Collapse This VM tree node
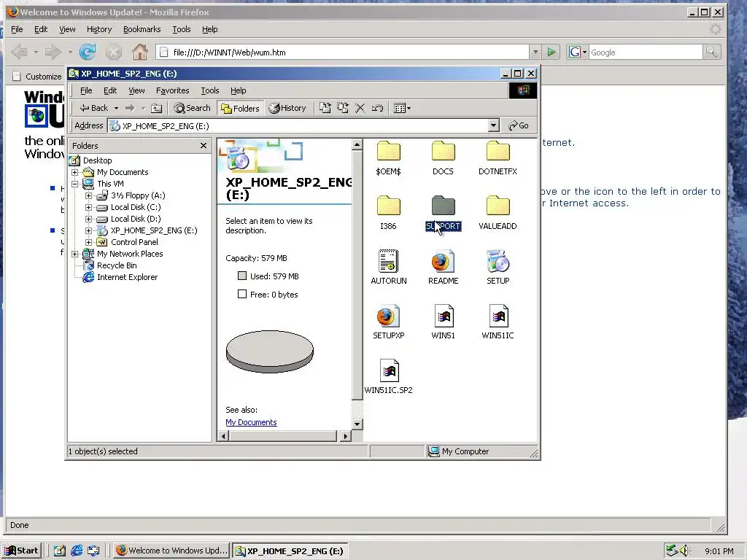This screenshot has width=747, height=560. pyautogui.click(x=75, y=184)
